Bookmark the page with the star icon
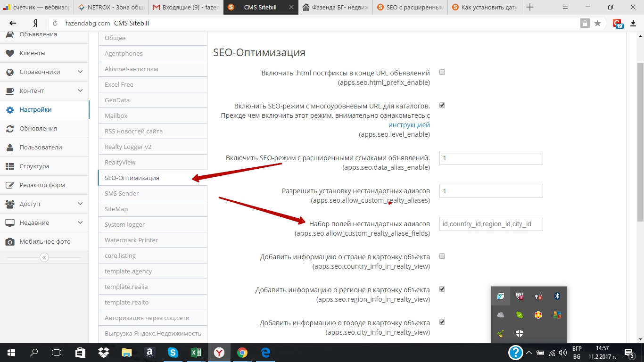 [x=597, y=23]
